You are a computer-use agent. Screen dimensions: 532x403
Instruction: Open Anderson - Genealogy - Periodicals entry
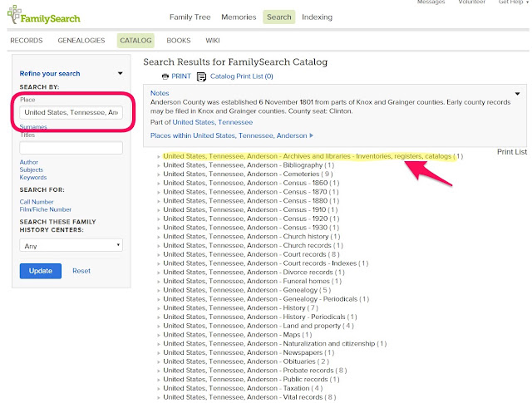(x=266, y=299)
